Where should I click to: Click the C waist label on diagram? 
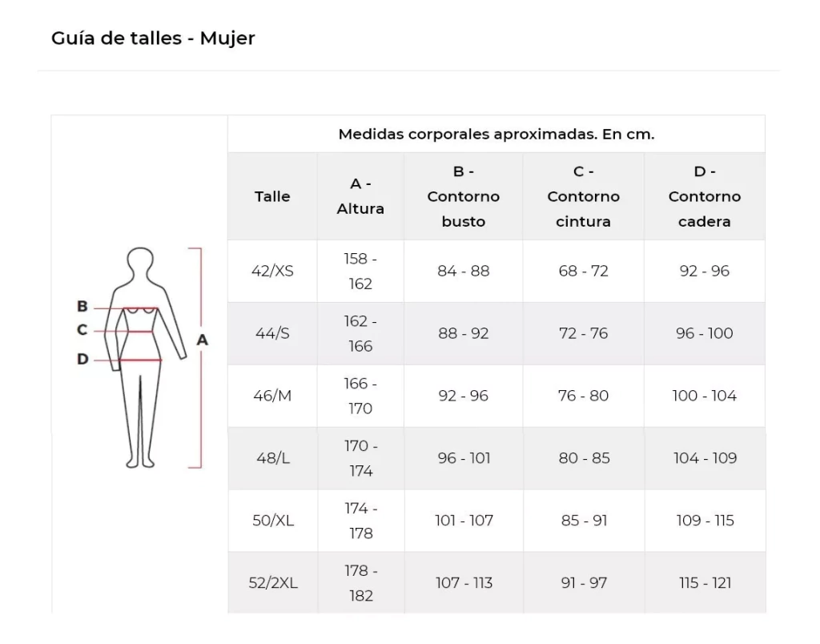tap(82, 330)
